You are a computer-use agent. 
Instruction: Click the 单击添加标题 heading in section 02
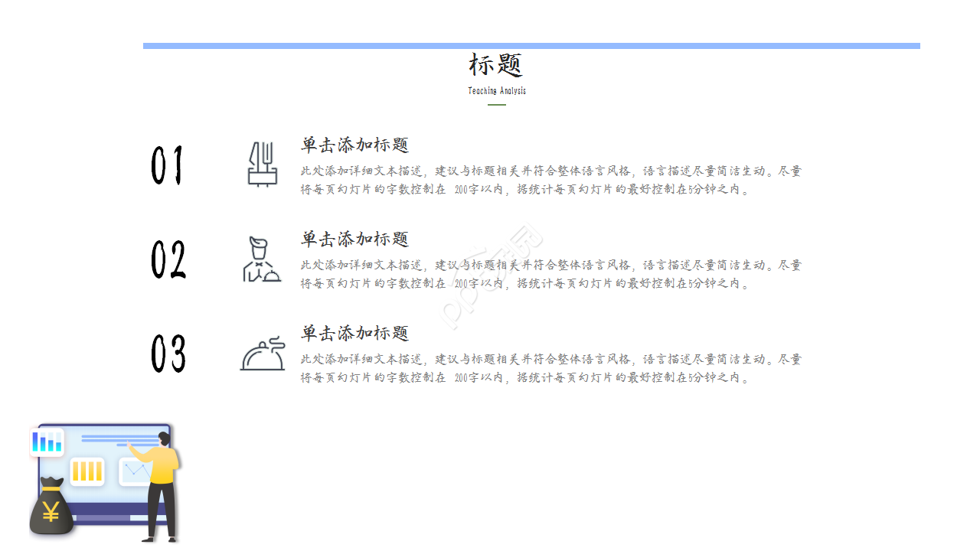pos(354,239)
